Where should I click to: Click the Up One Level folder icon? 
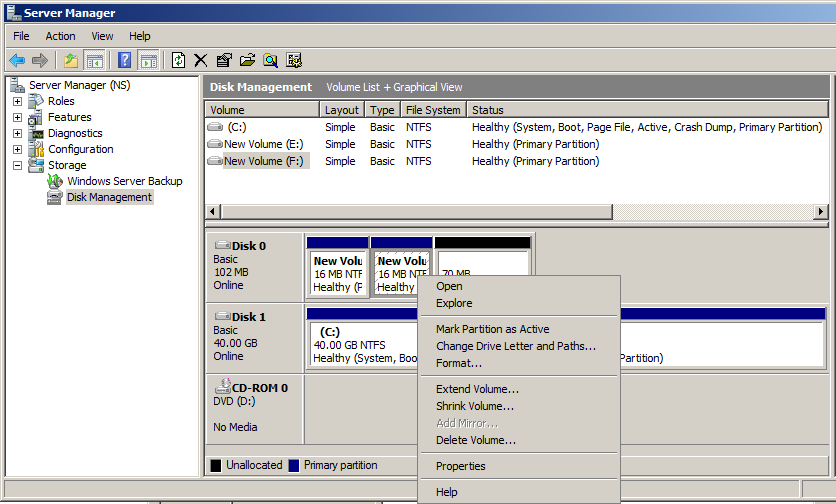coord(71,60)
